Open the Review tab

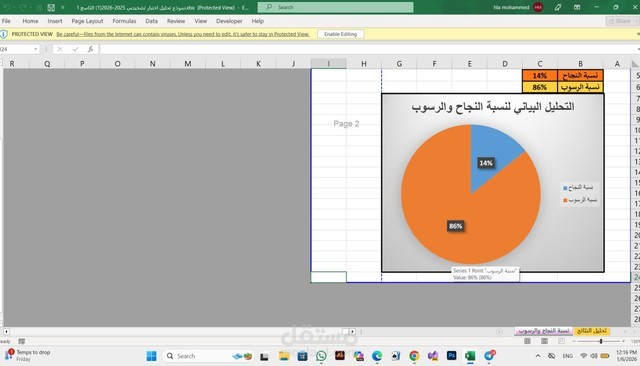pyautogui.click(x=176, y=21)
